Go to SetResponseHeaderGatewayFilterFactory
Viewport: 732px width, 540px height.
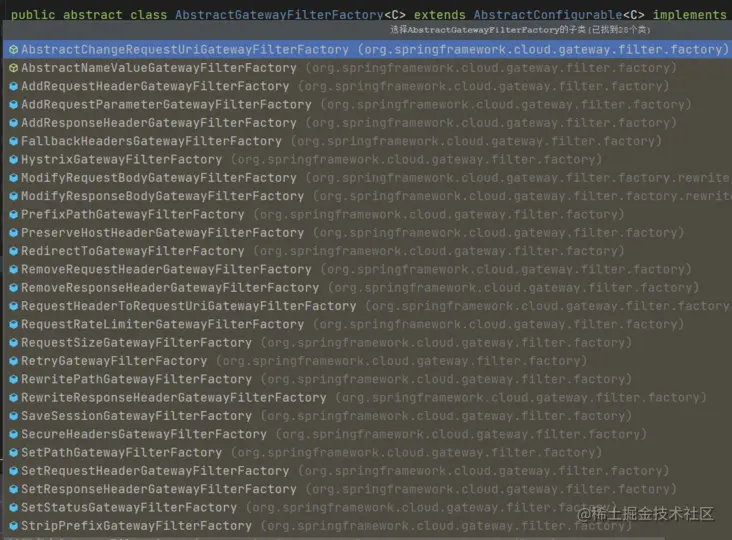[367, 489]
